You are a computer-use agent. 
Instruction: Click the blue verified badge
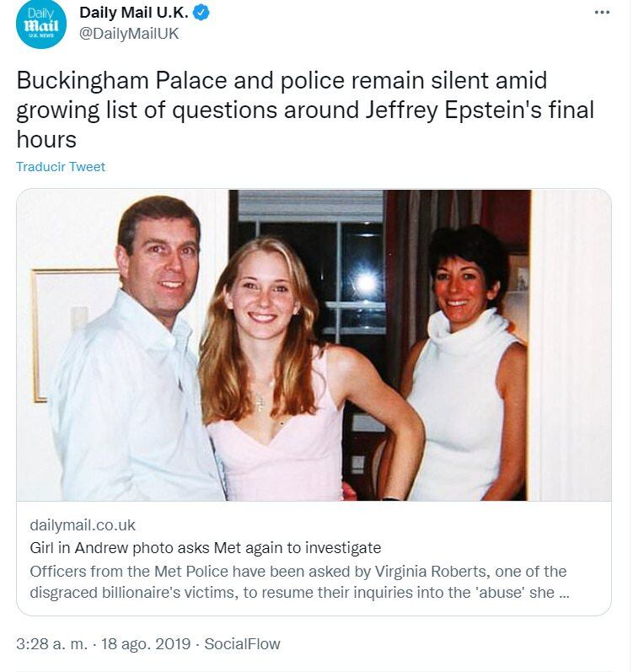tap(201, 13)
